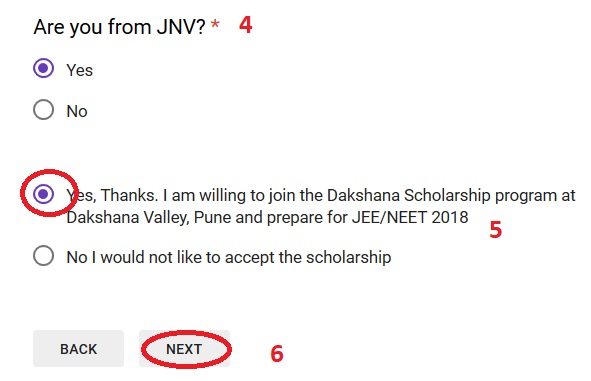Return to the previous page with BACK
This screenshot has height=381, width=591.
pyautogui.click(x=78, y=349)
